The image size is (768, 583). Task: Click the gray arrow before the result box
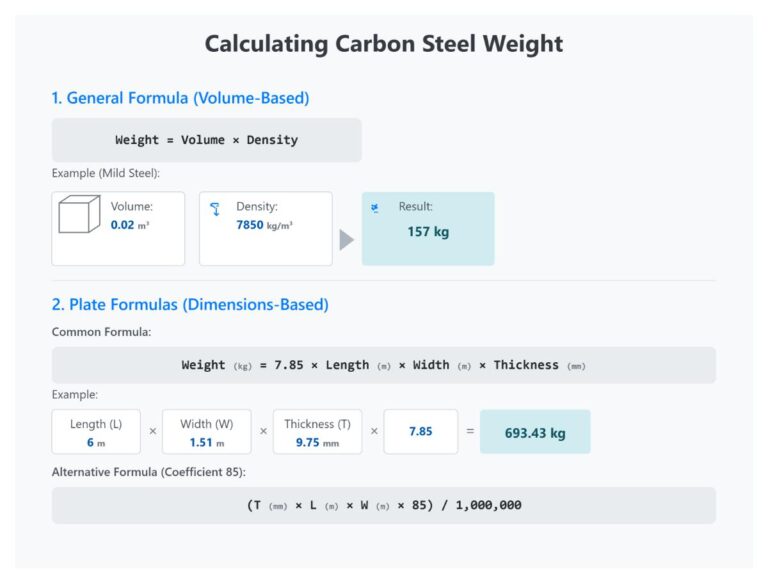pyautogui.click(x=347, y=240)
